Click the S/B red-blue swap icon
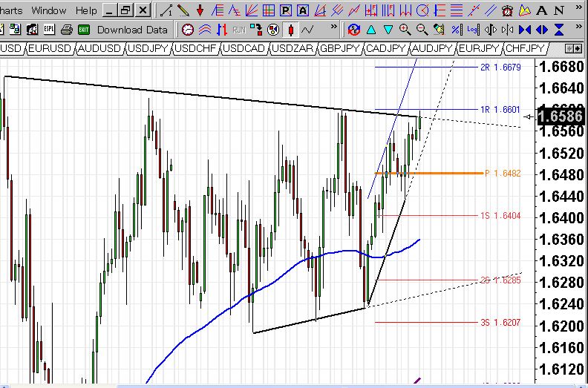 353,29
